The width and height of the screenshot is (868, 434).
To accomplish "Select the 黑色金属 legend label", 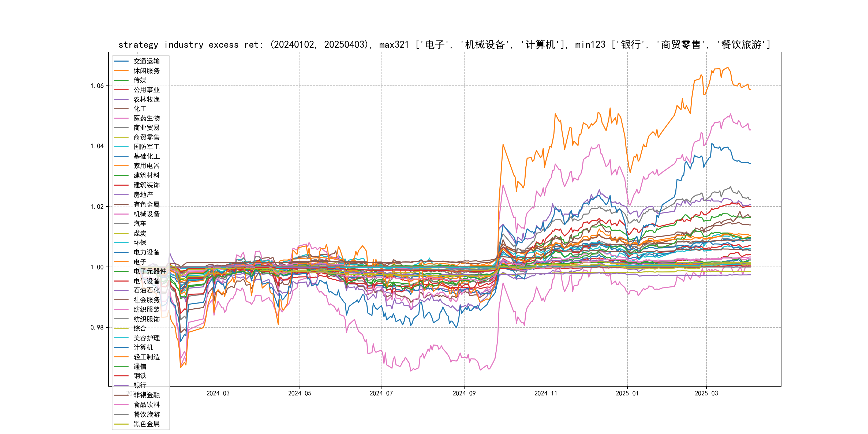I will point(146,424).
